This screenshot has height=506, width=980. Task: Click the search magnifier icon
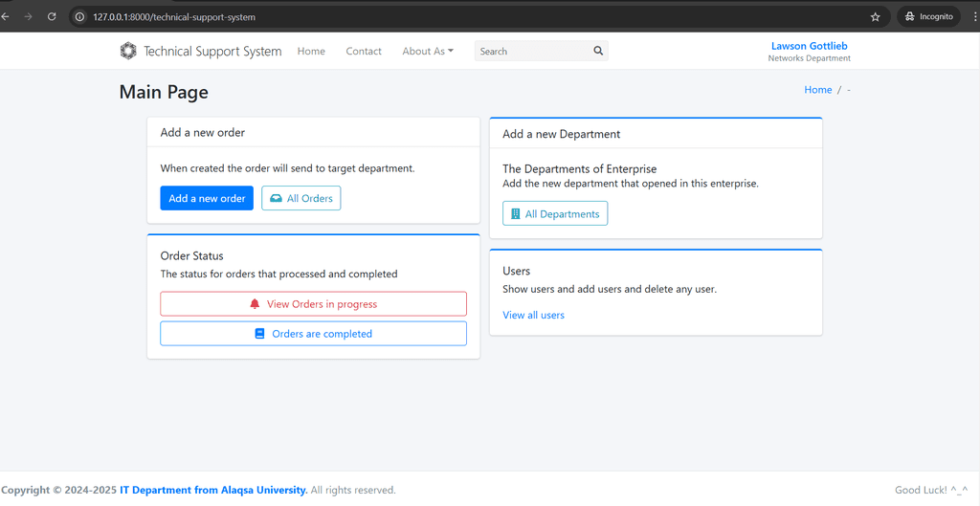598,52
